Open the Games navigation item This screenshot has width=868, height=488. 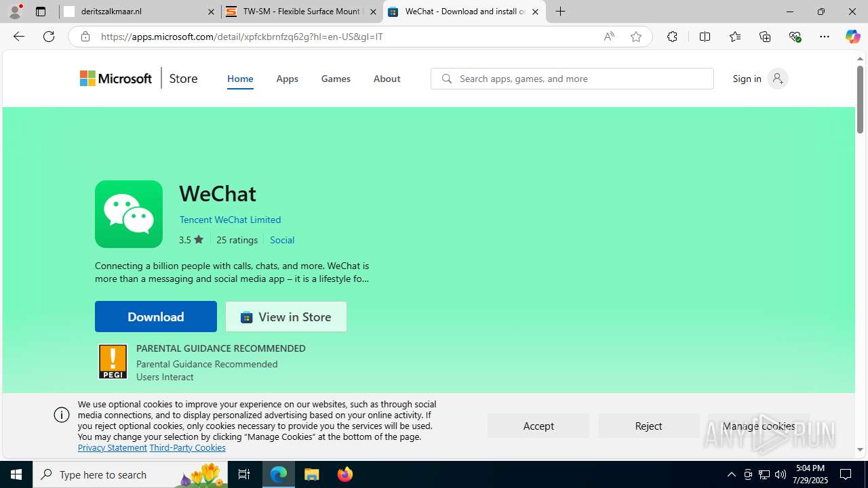(336, 79)
